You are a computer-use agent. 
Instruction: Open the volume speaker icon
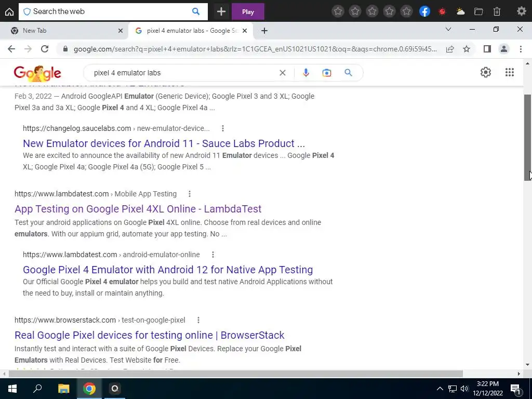[464, 389]
